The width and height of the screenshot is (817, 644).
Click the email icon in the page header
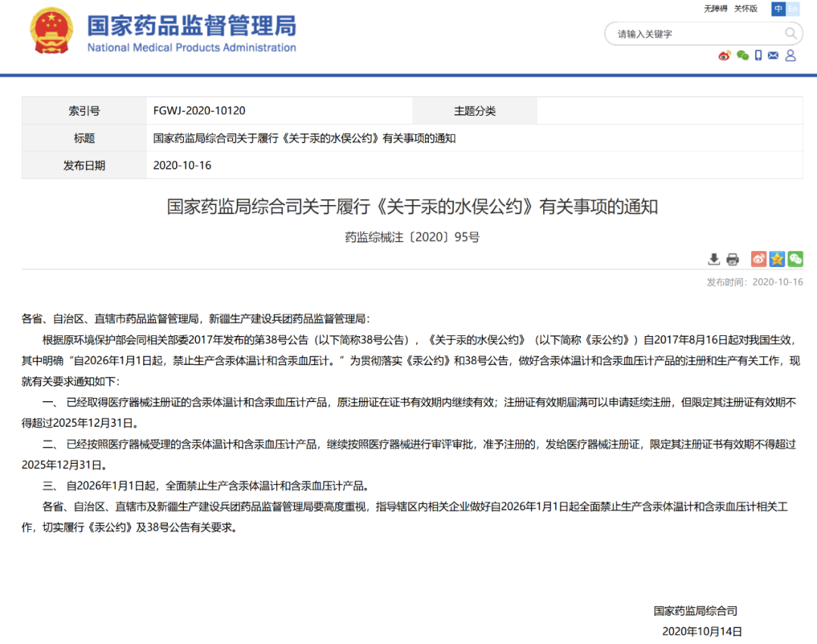[x=773, y=55]
